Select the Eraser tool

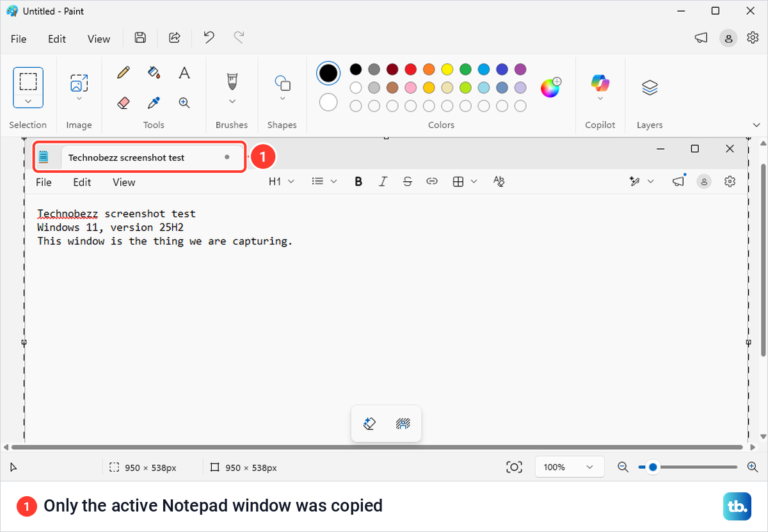point(124,102)
